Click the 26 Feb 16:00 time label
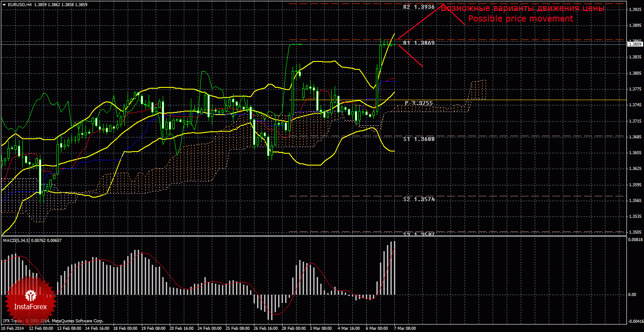 [266, 328]
